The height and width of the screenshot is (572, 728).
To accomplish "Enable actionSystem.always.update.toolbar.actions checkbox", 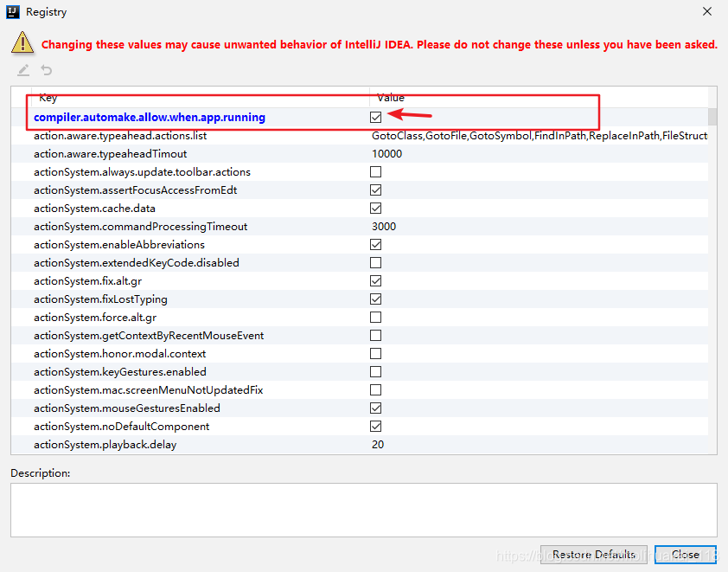I will pyautogui.click(x=375, y=172).
